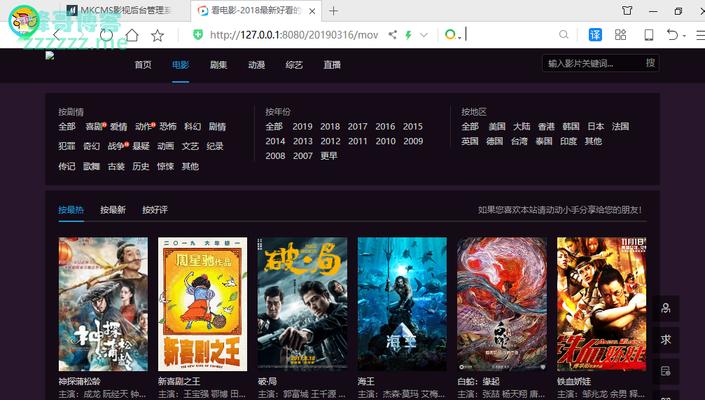The width and height of the screenshot is (705, 400).
Task: Click the history list icon in side panel
Action: click(x=666, y=371)
